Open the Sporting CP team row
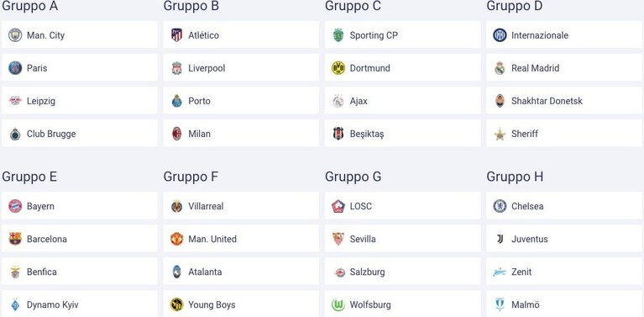The height and width of the screenshot is (317, 644). (402, 35)
